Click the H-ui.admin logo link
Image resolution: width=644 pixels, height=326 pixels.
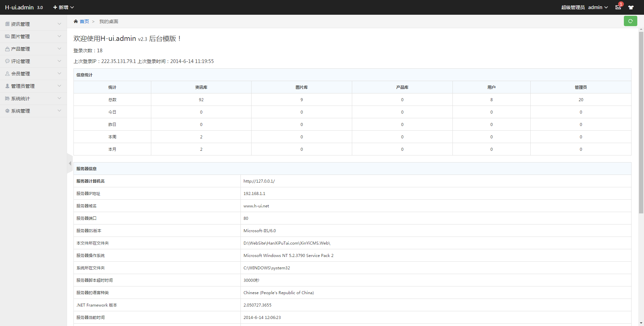(19, 7)
